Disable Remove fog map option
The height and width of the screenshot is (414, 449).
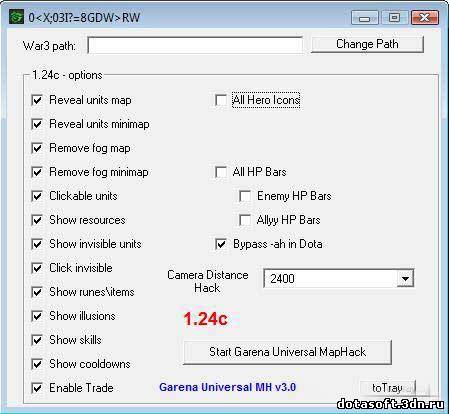click(37, 148)
